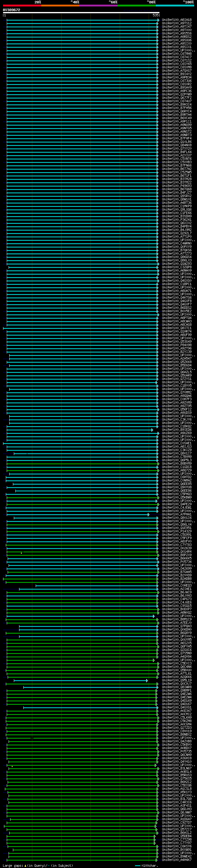Screen dimensions: 197x868
Task: Select UniRef100_C6SY65 label
Action: pyautogui.click(x=177, y=64)
